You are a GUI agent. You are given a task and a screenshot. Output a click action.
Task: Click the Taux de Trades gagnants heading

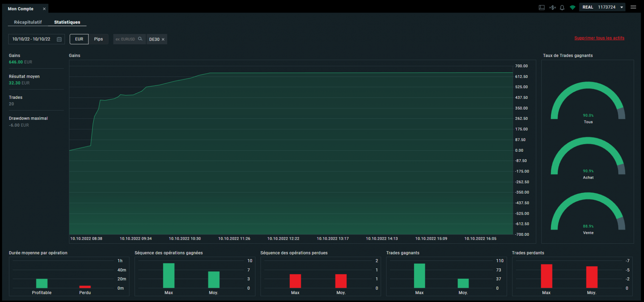568,55
